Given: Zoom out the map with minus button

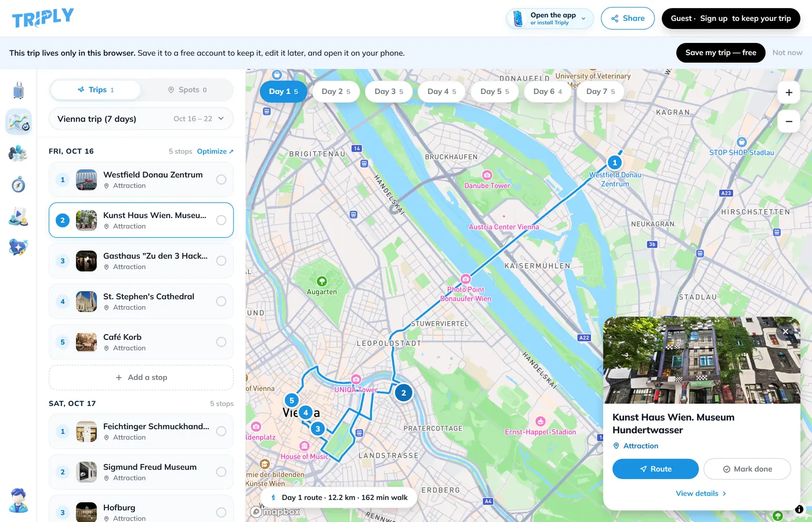Looking at the screenshot, I should pyautogui.click(x=789, y=121).
